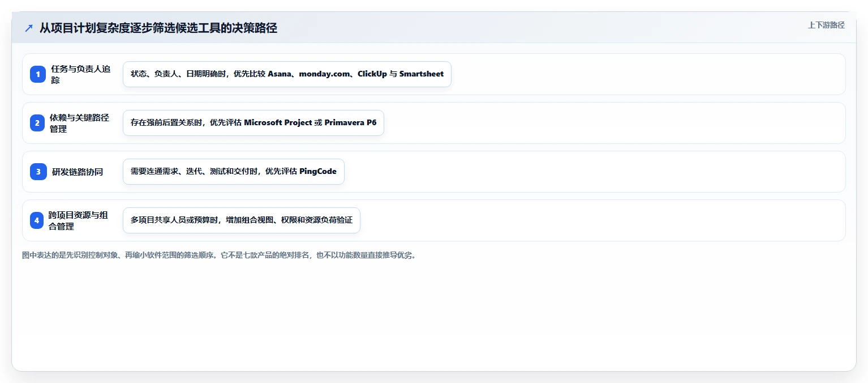Click the arrow icon beside the title
This screenshot has width=868, height=383.
point(29,28)
